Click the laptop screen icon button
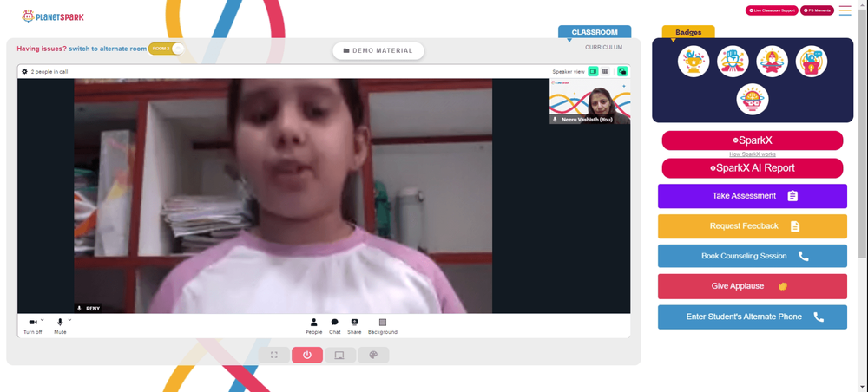The height and width of the screenshot is (392, 868). 340,355
